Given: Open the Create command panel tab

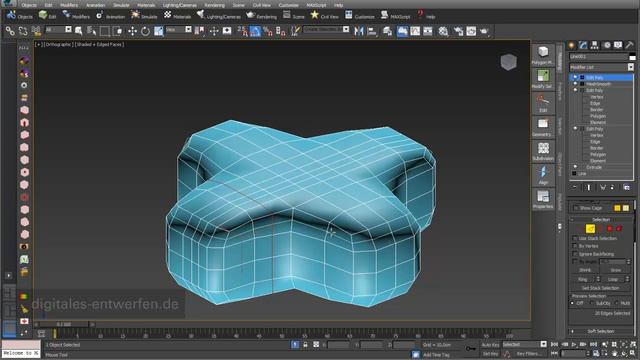Looking at the screenshot, I should pos(571,45).
